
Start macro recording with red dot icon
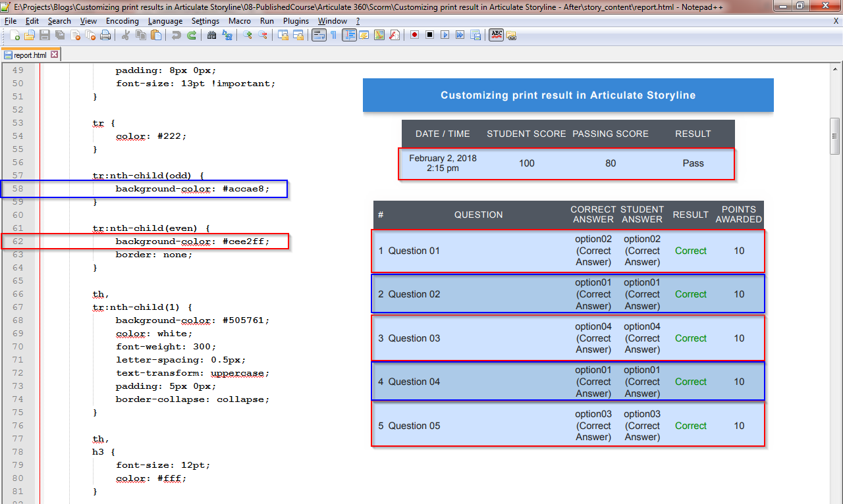point(415,35)
